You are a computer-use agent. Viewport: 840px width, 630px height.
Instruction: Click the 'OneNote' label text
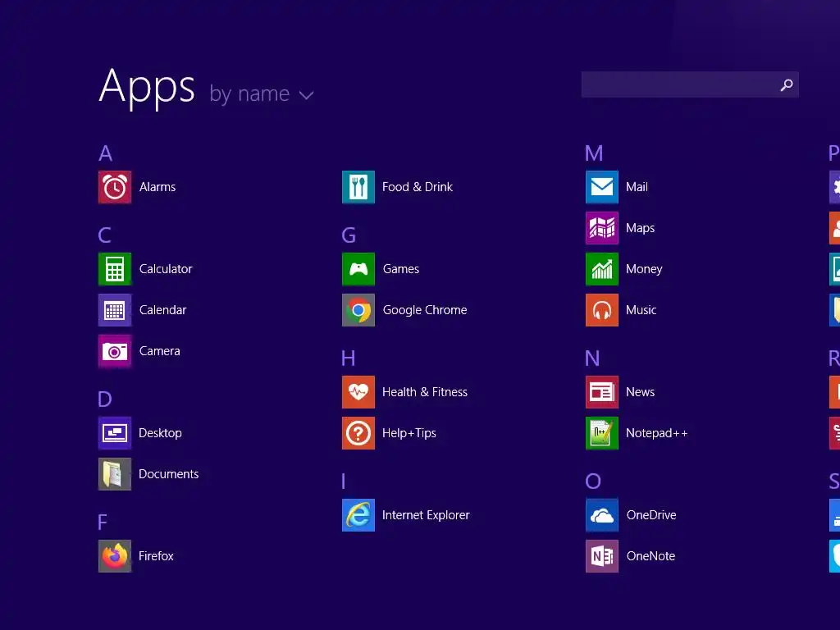click(651, 556)
